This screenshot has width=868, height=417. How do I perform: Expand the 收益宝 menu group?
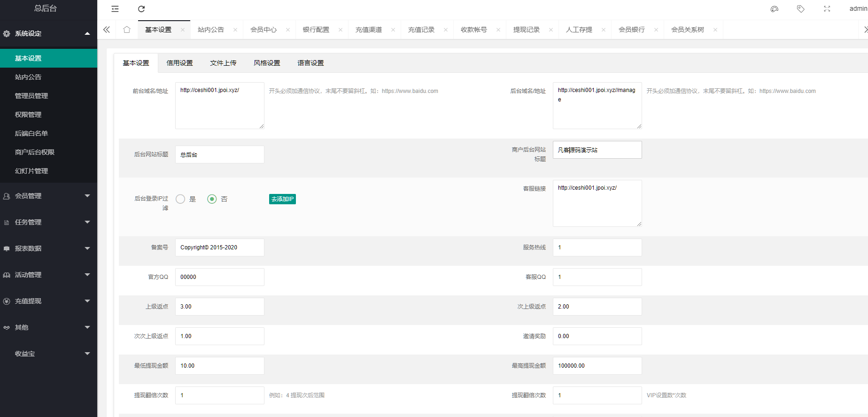pyautogui.click(x=48, y=354)
